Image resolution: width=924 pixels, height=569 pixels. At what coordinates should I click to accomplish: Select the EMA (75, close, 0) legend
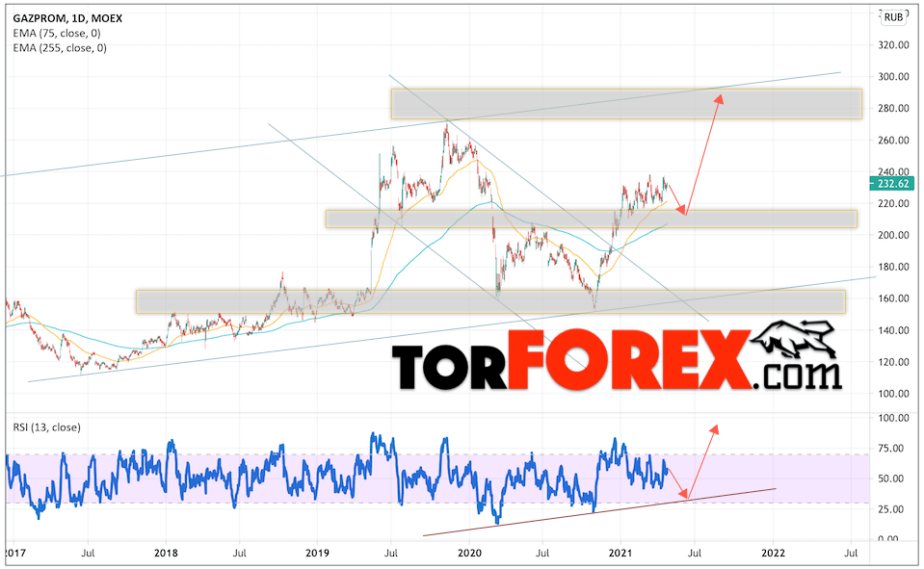(57, 33)
